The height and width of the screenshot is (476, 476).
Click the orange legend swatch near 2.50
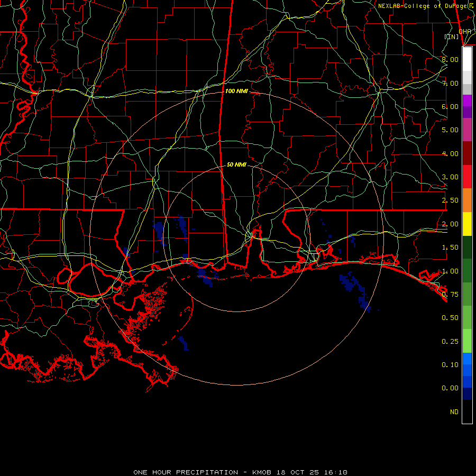click(467, 200)
